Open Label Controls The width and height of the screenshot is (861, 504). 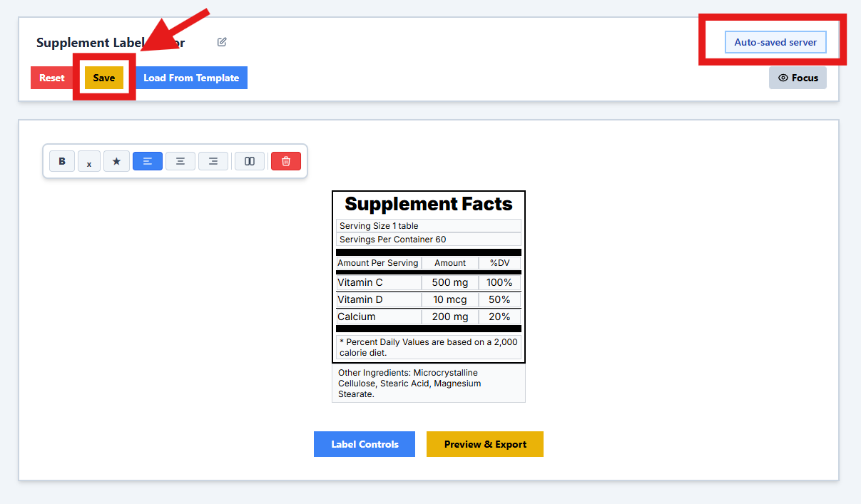click(x=365, y=444)
